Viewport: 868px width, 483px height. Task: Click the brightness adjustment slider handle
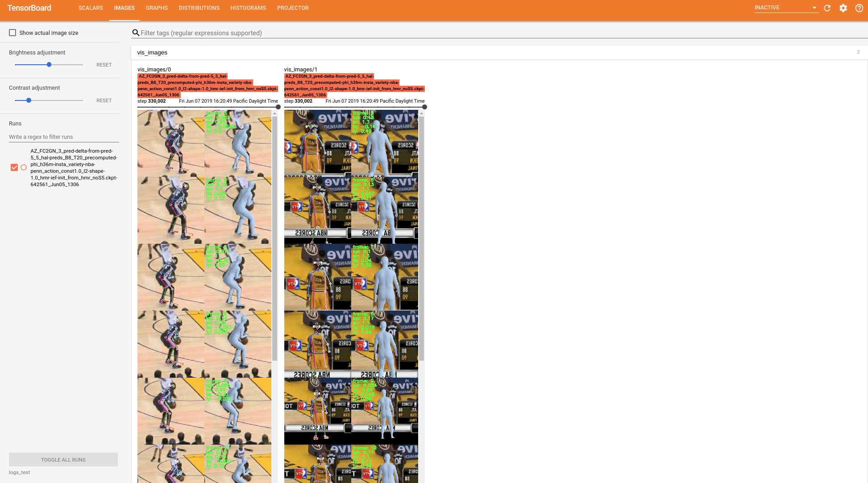(x=49, y=65)
